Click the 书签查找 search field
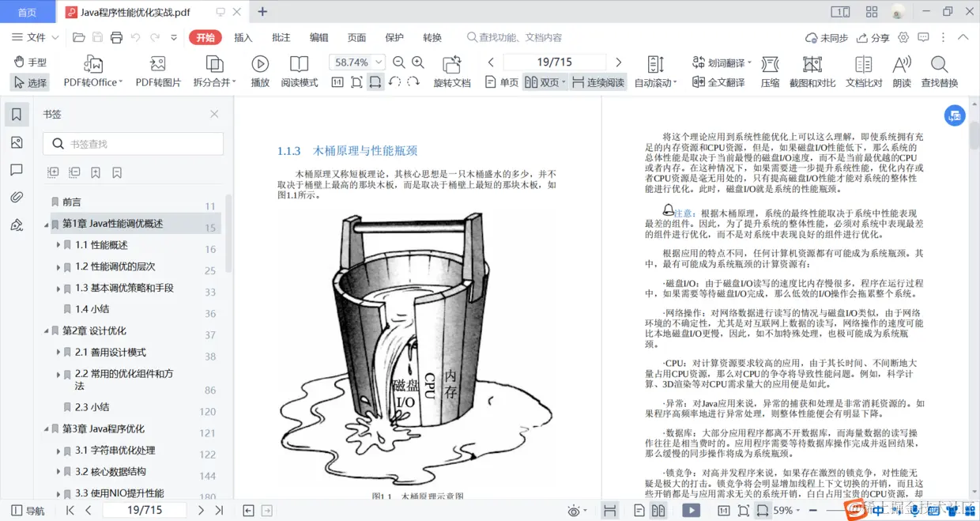The image size is (980, 521). pos(133,144)
